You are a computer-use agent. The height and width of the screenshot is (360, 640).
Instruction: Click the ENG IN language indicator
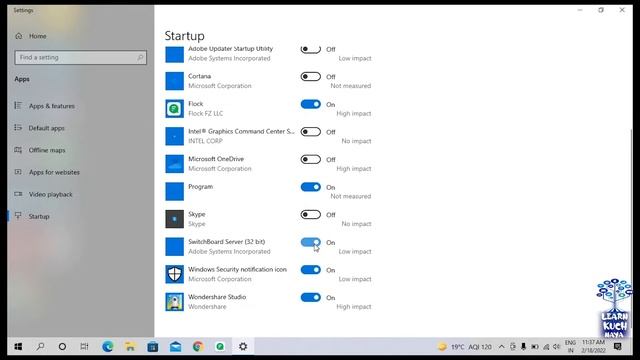pyautogui.click(x=570, y=346)
